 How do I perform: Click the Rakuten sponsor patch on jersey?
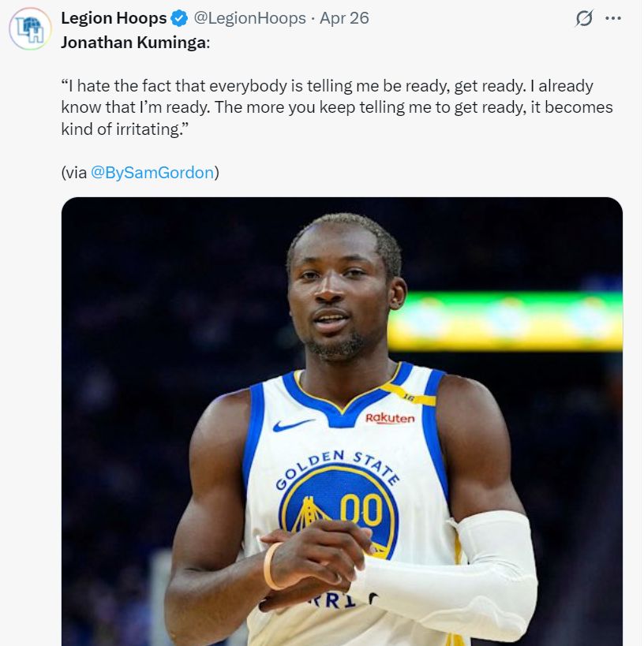pyautogui.click(x=389, y=418)
